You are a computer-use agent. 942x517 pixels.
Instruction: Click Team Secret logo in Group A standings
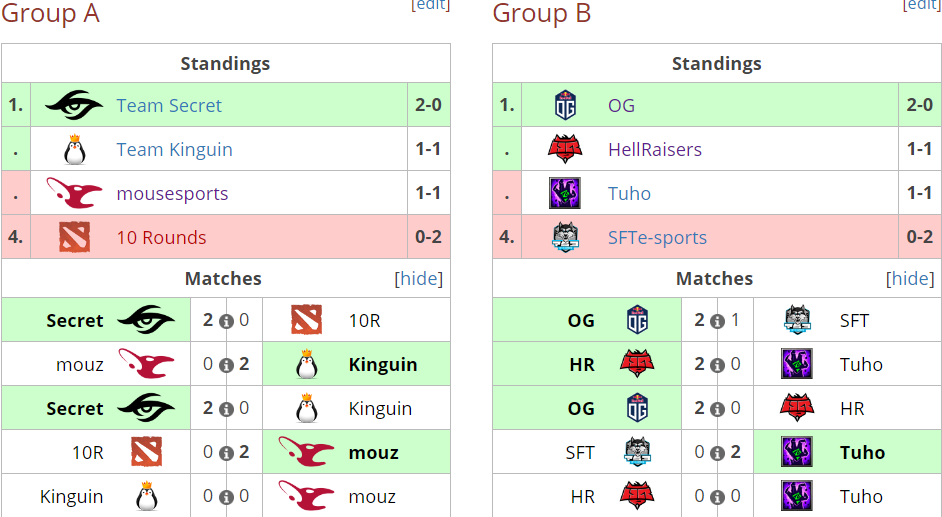74,106
